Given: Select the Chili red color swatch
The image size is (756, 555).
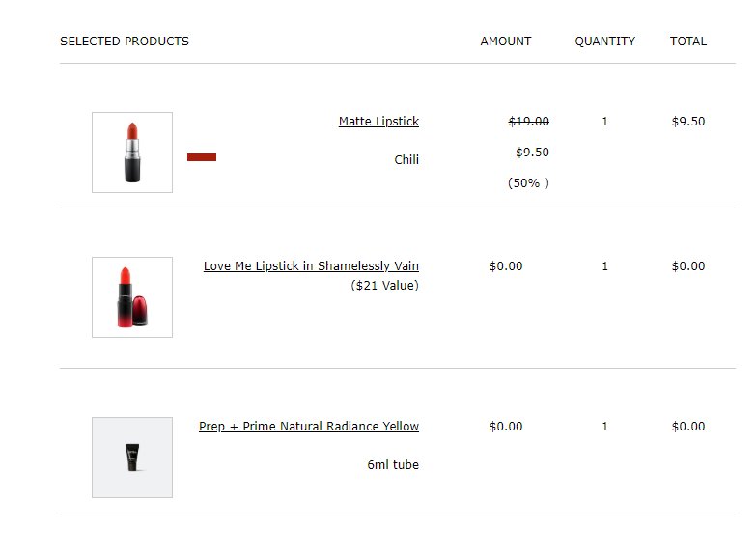Looking at the screenshot, I should tap(202, 157).
